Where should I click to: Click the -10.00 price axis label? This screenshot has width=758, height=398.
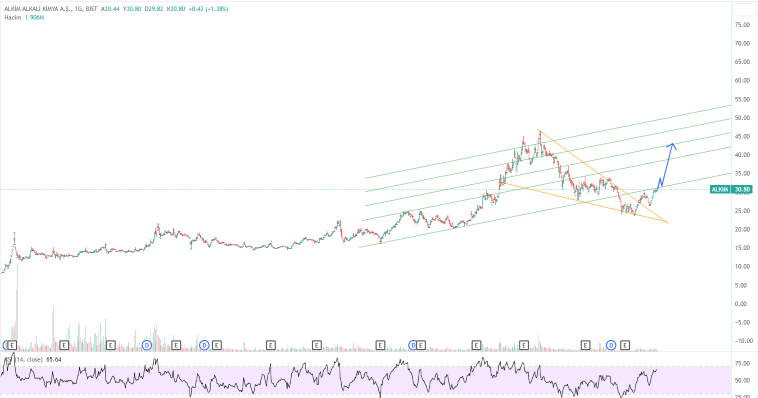click(x=743, y=341)
